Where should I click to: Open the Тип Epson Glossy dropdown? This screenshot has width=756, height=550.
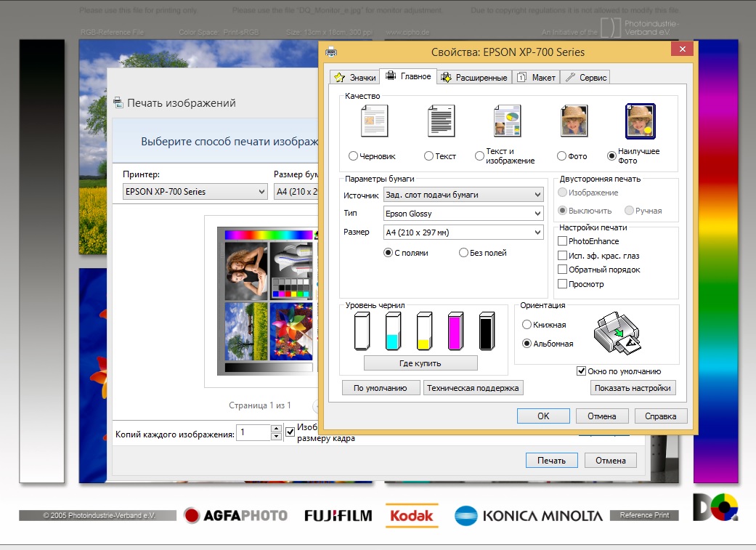[x=463, y=214]
